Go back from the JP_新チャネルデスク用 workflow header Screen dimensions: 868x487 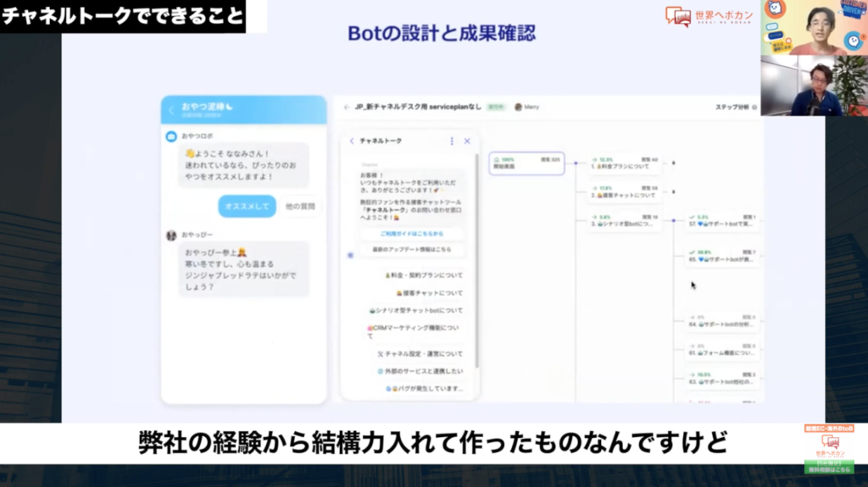point(347,108)
